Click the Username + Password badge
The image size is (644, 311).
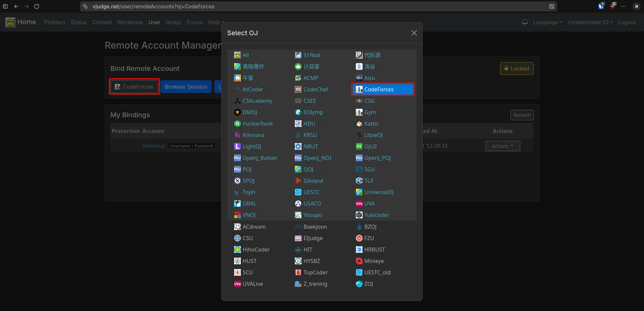click(192, 146)
